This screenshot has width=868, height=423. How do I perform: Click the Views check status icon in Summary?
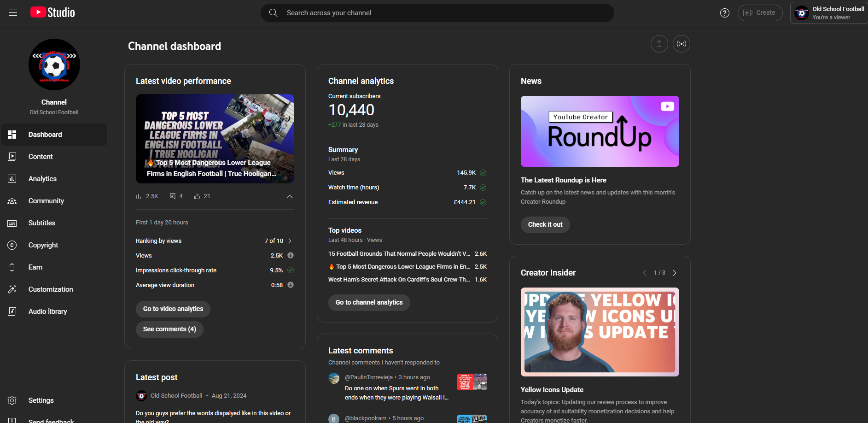(483, 173)
